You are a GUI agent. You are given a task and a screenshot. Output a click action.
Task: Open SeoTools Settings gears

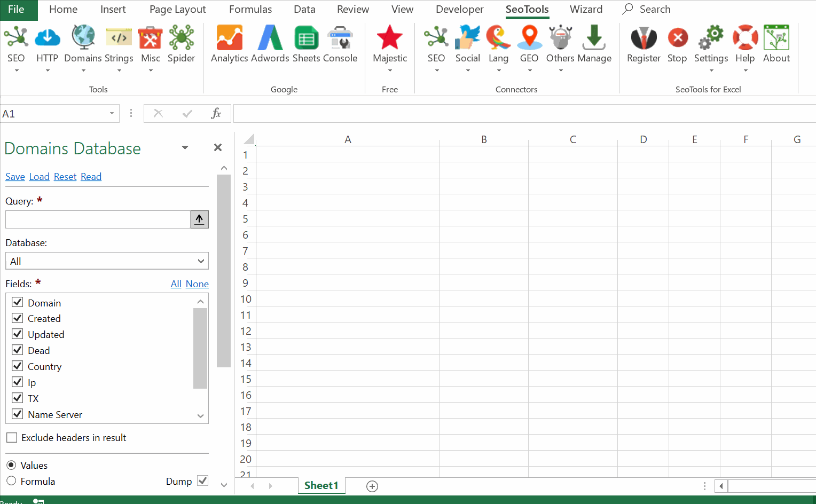click(x=711, y=37)
